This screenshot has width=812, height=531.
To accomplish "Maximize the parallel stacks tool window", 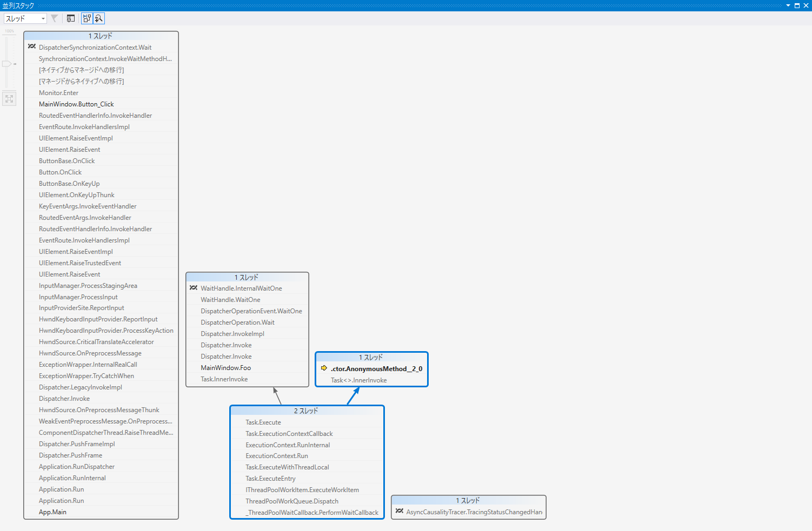I will pos(797,5).
